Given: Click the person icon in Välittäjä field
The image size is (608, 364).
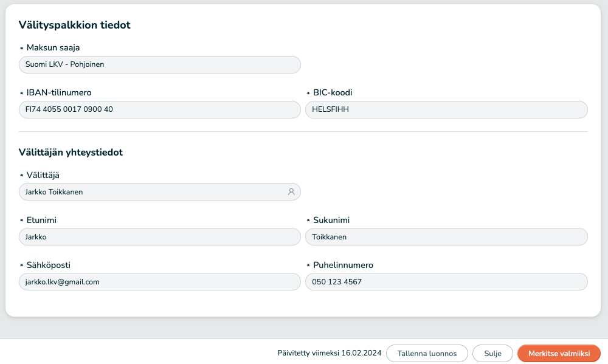Looking at the screenshot, I should pos(291,192).
